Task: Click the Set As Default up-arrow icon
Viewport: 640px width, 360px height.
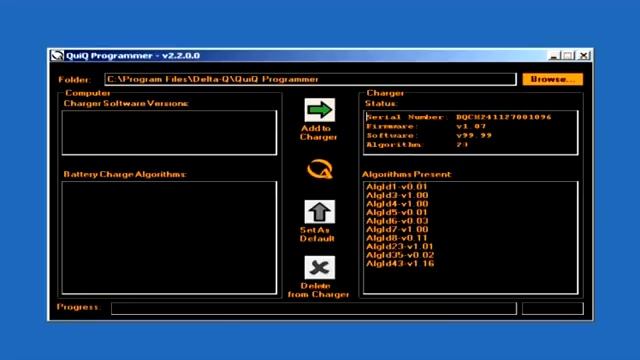Action: (320, 212)
